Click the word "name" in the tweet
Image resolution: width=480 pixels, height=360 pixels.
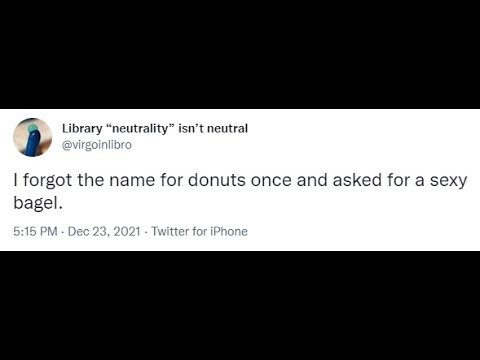coord(132,180)
